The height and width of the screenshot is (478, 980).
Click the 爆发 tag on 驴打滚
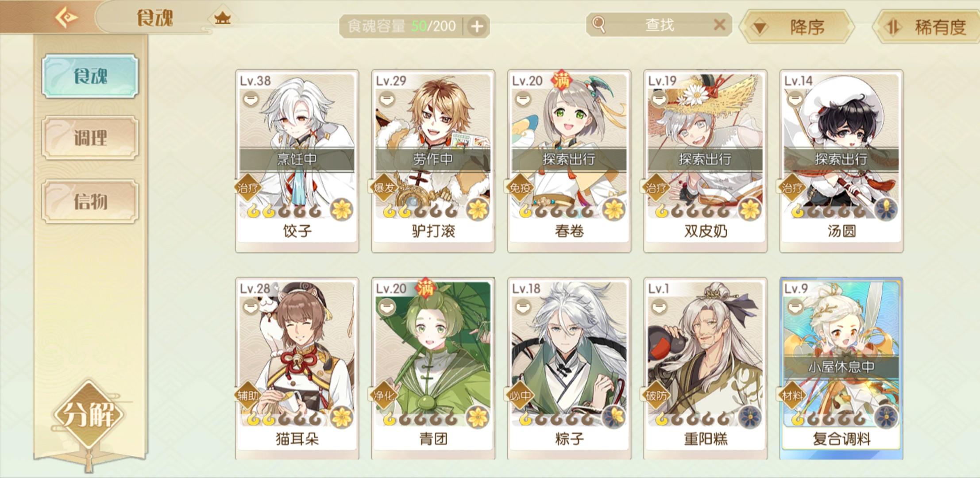click(383, 188)
